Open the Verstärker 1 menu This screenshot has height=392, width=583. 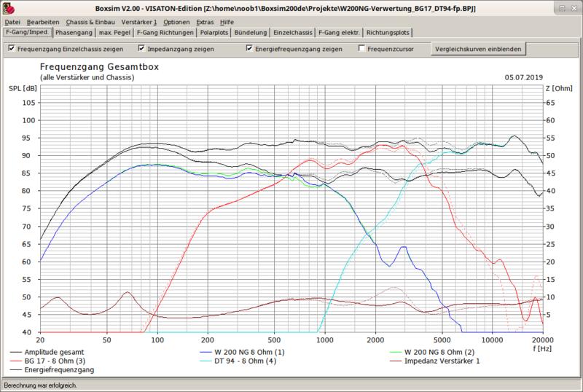tap(139, 23)
